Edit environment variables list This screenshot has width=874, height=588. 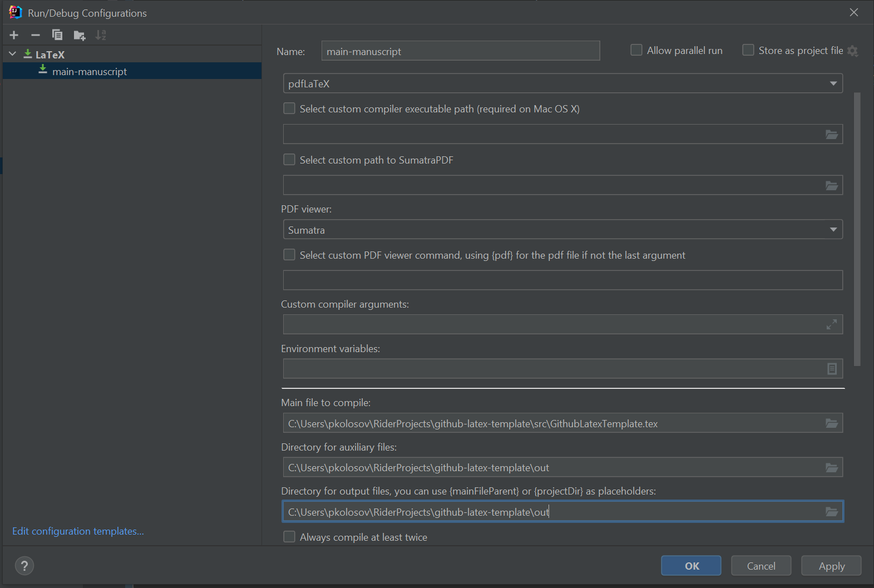click(832, 369)
